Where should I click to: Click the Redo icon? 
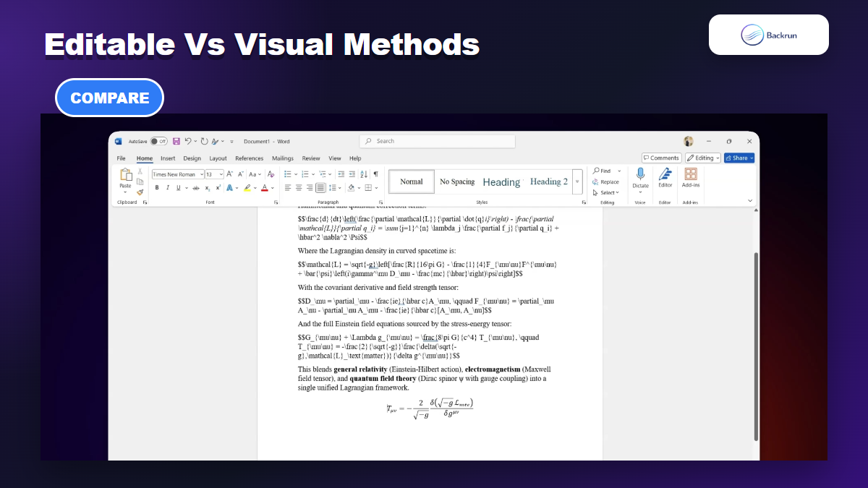[x=204, y=141]
